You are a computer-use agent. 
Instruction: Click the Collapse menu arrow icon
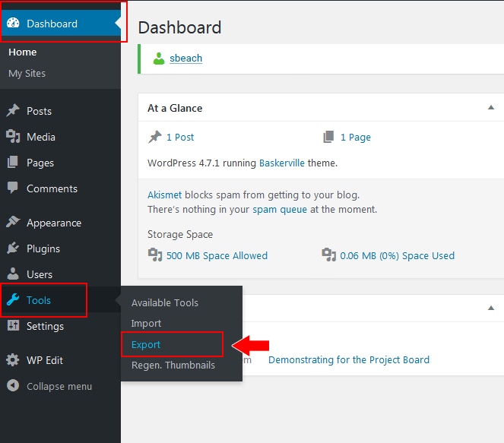click(13, 385)
